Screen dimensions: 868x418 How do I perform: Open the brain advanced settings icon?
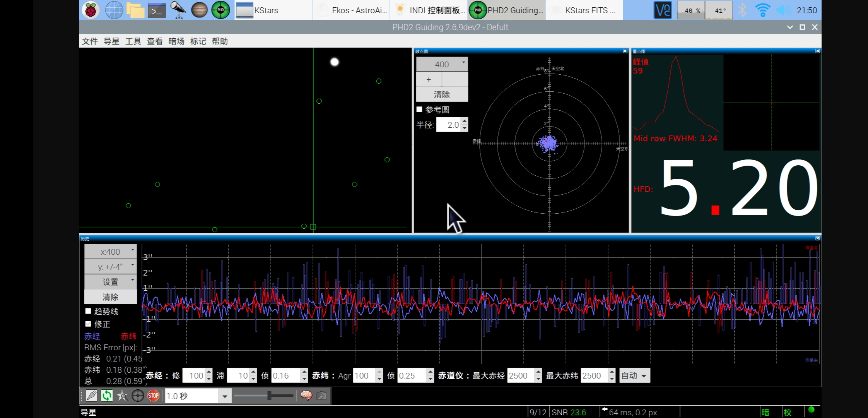[306, 396]
